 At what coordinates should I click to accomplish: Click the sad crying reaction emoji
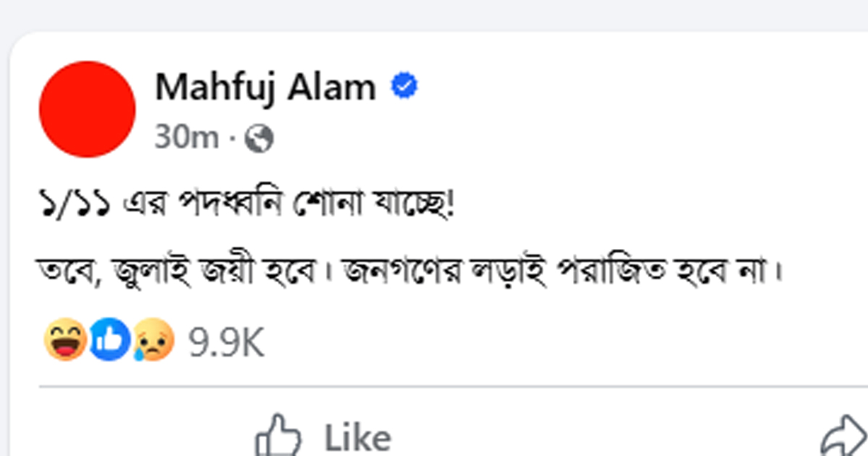pos(153,341)
